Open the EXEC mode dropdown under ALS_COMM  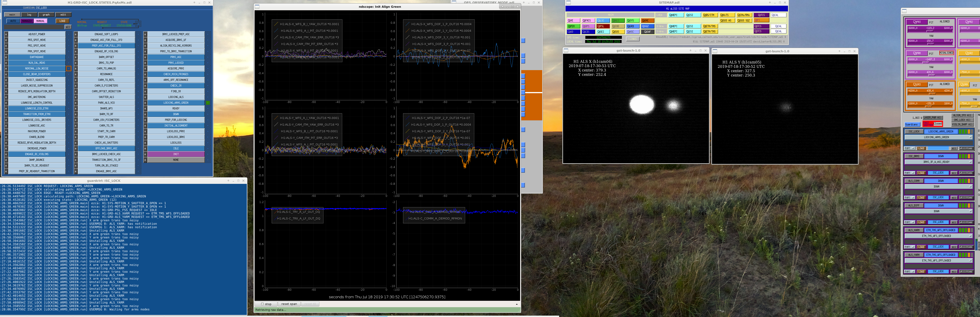pyautogui.click(x=910, y=198)
